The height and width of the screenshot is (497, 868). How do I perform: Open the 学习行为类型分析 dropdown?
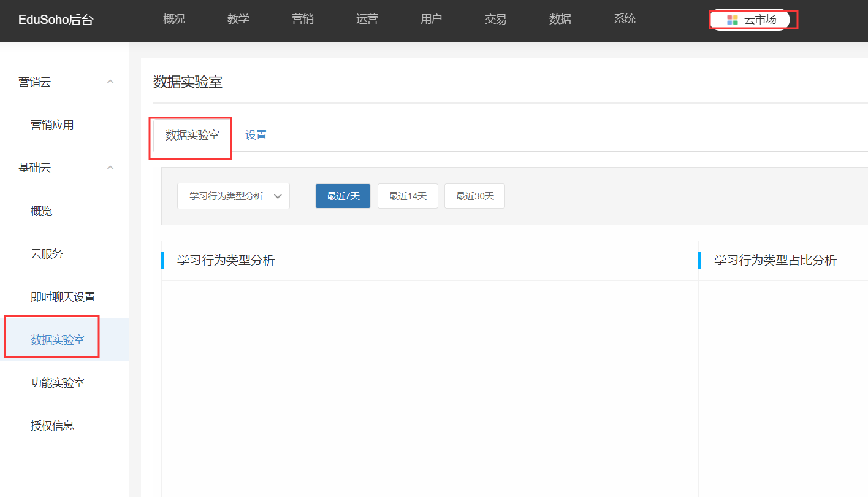click(233, 196)
